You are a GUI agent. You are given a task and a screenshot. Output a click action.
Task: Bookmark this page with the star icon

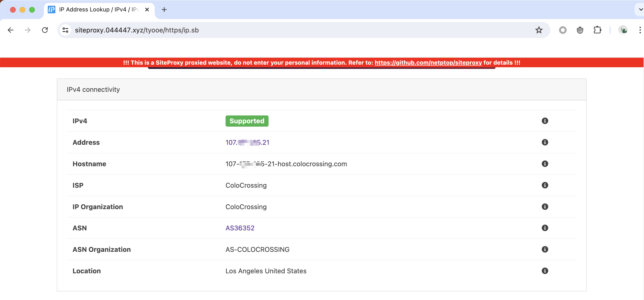539,30
